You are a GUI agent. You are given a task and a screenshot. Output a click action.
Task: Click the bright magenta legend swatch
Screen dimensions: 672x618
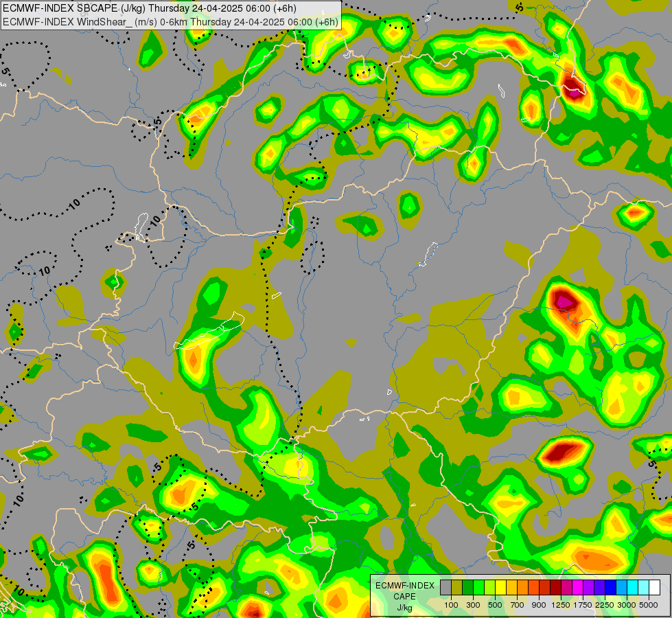click(577, 587)
